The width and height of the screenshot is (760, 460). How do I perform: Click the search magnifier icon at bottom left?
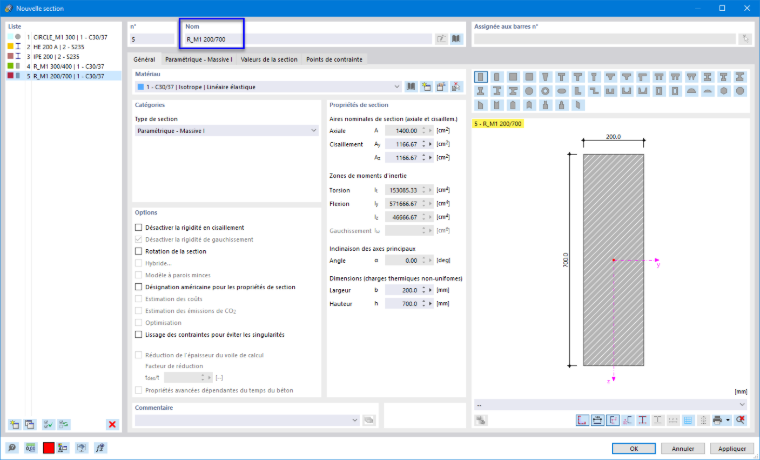12,448
